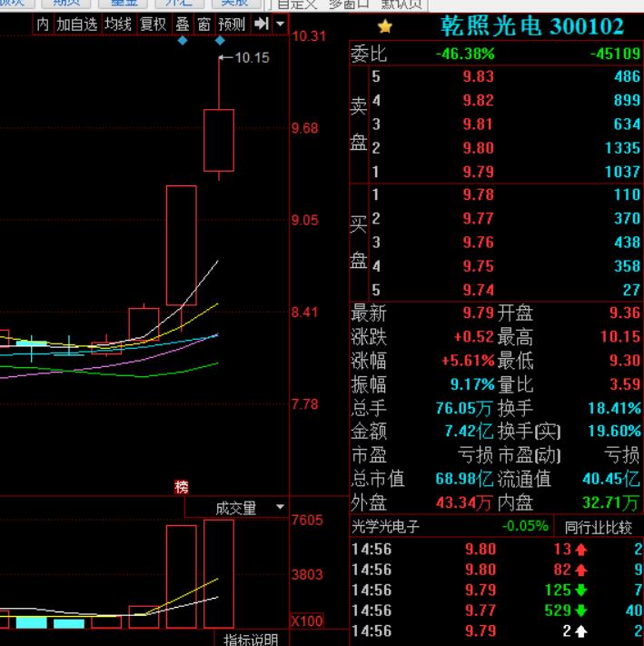Click the 窗 window toolbar button
The image size is (644, 646).
(x=203, y=24)
